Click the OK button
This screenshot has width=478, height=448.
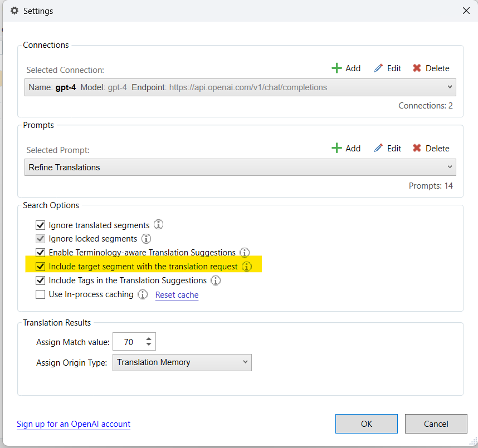pyautogui.click(x=367, y=424)
